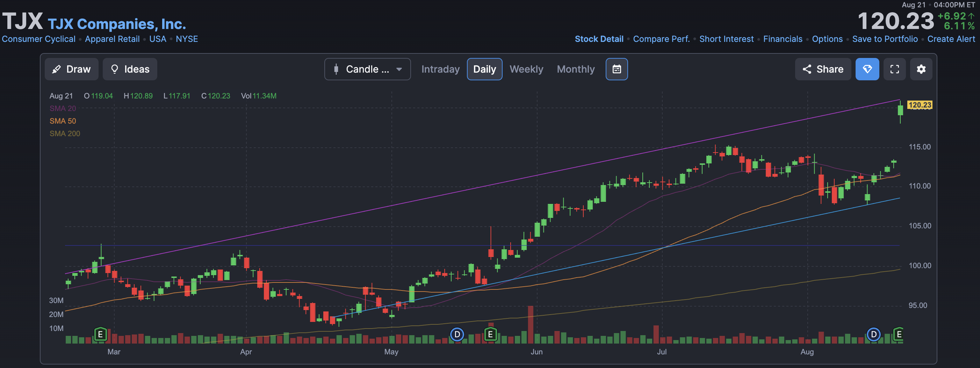Enter fullscreen chart mode
Image resolution: width=980 pixels, height=368 pixels.
pyautogui.click(x=894, y=69)
